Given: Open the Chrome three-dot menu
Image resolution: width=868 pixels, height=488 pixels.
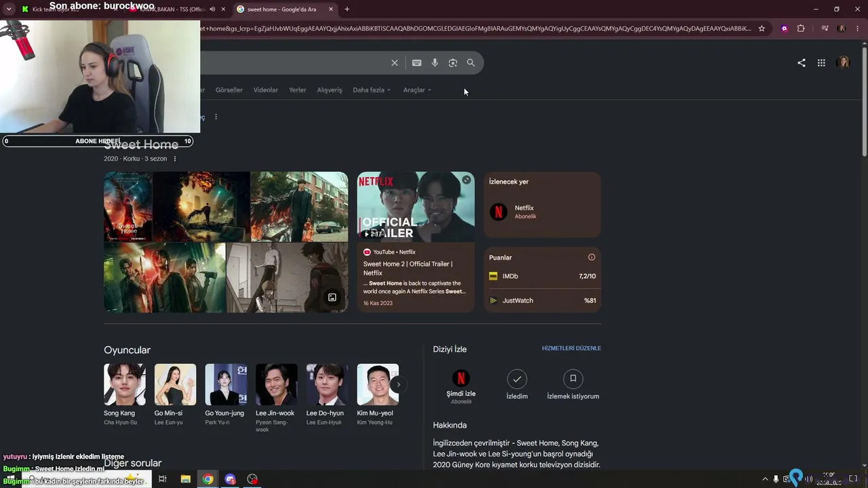Looking at the screenshot, I should [857, 28].
